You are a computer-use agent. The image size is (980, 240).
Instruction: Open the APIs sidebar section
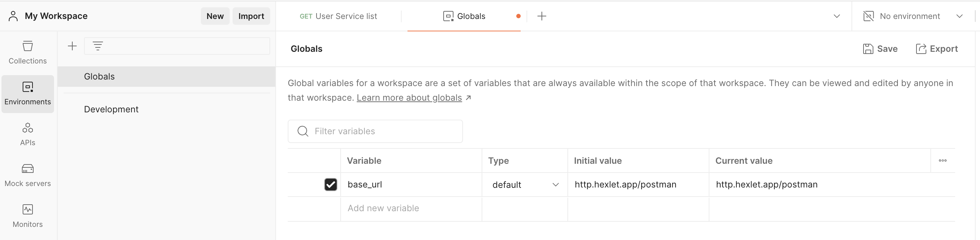click(27, 134)
